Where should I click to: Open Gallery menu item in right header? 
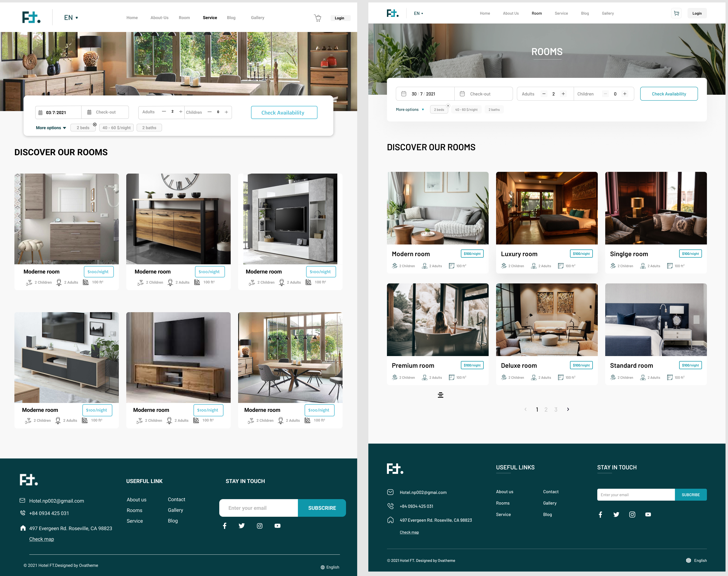coord(607,13)
